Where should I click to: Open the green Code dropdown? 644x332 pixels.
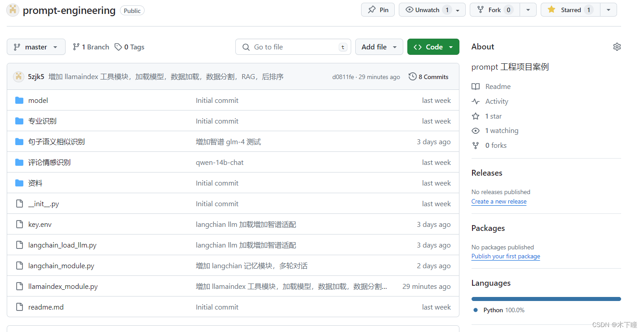[433, 47]
